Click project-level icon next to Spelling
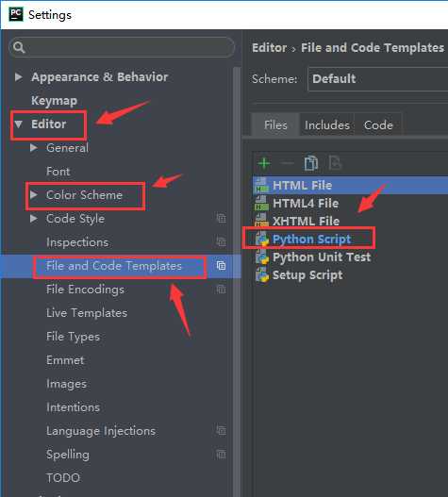The image size is (448, 497). (x=221, y=455)
